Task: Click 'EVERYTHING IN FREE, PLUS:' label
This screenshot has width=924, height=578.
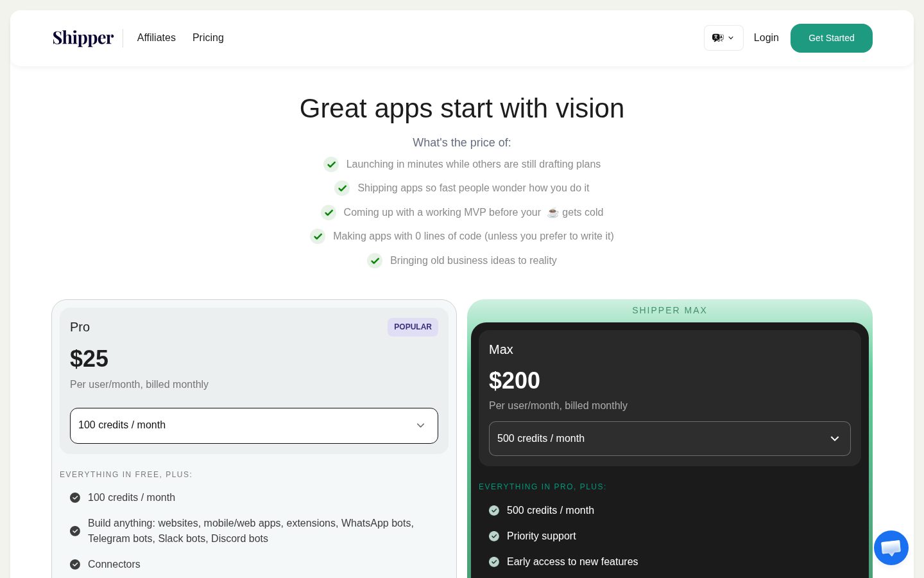Action: pyautogui.click(x=126, y=475)
